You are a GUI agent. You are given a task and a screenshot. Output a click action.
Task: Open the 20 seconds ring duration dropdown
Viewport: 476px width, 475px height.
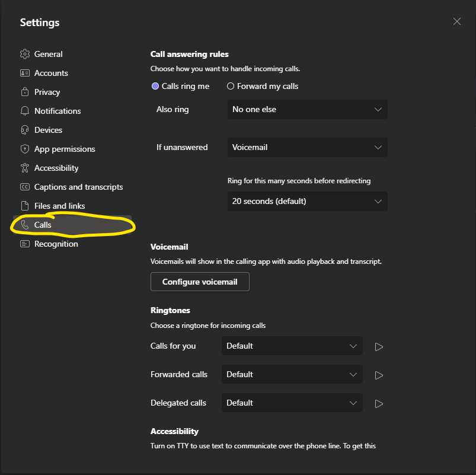click(x=307, y=201)
